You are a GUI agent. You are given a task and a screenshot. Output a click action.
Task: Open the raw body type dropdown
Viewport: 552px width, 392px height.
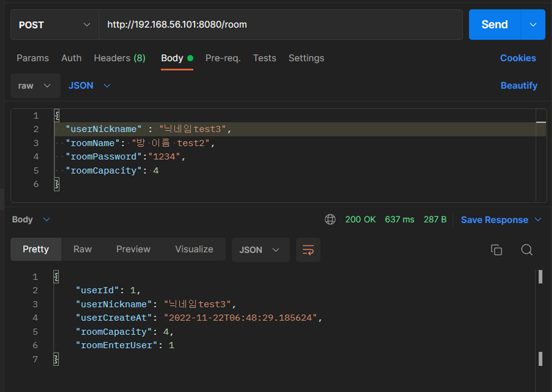click(x=35, y=86)
